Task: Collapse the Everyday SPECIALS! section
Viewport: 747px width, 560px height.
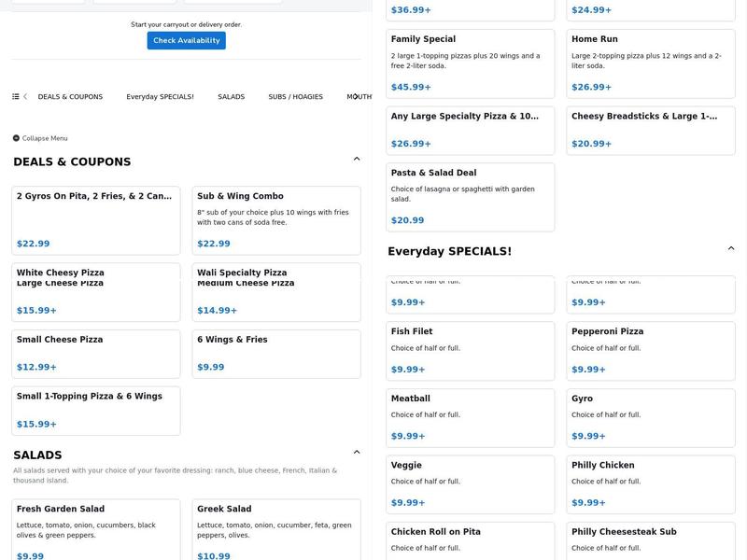Action: (731, 249)
